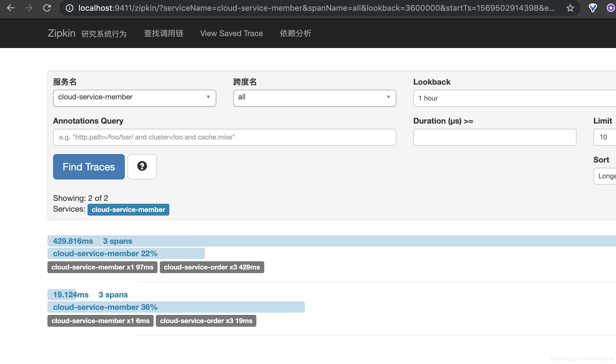Select the browser address bar URL
The image size is (616, 364).
316,8
